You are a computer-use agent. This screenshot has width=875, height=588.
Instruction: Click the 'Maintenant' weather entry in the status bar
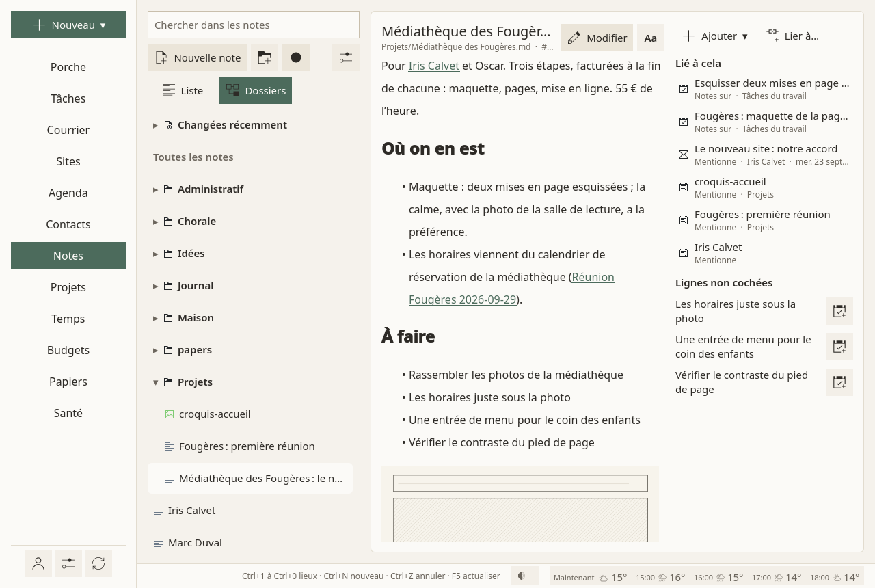click(591, 577)
